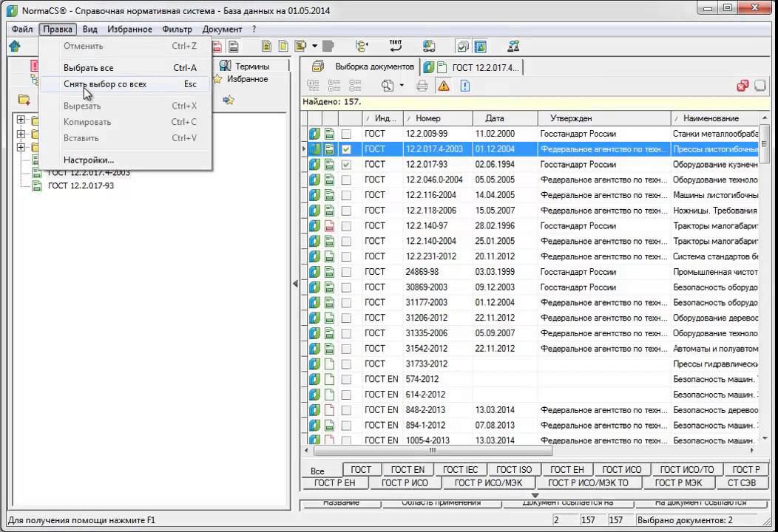Click the printer icon in results toolbar
The width and height of the screenshot is (778, 532).
point(422,86)
